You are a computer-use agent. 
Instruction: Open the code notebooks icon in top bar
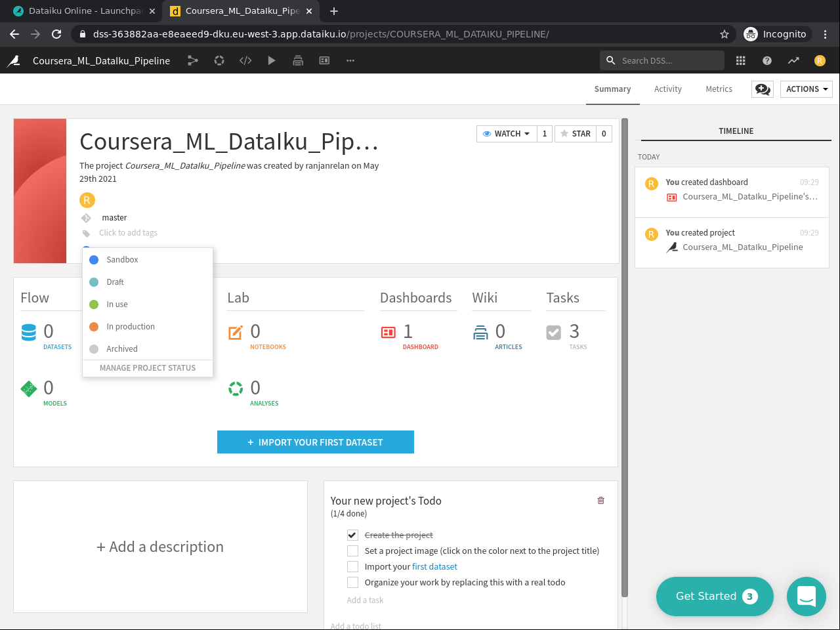[x=245, y=60]
